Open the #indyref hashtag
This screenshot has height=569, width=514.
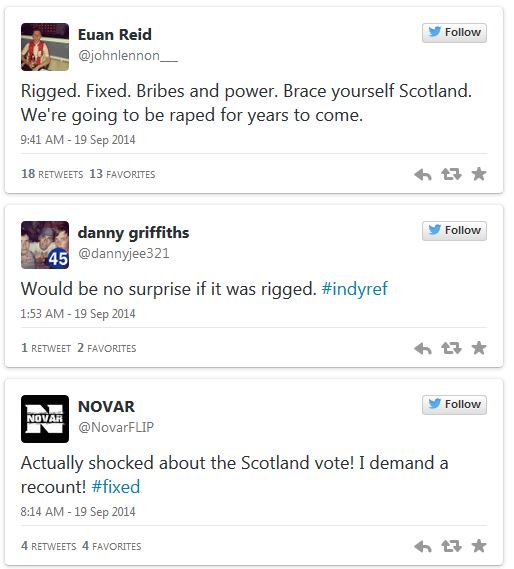pos(355,289)
